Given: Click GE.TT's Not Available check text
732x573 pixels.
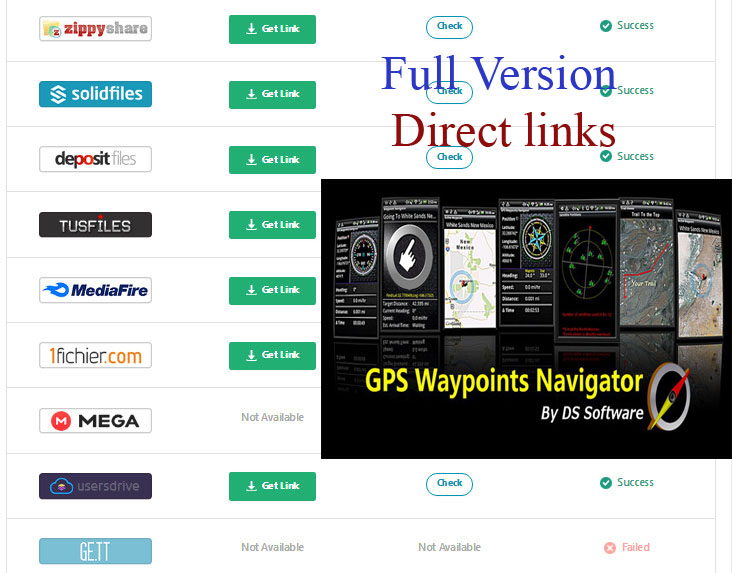Looking at the screenshot, I should pos(449,547).
